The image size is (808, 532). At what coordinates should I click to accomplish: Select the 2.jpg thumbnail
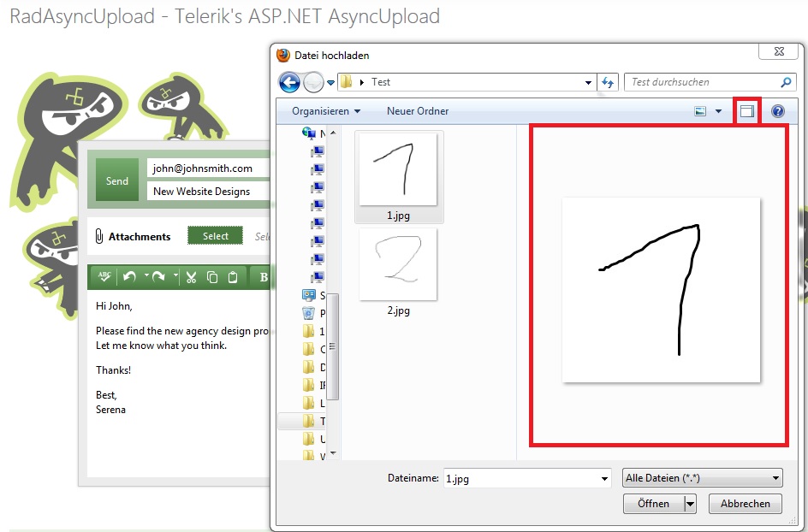click(398, 264)
